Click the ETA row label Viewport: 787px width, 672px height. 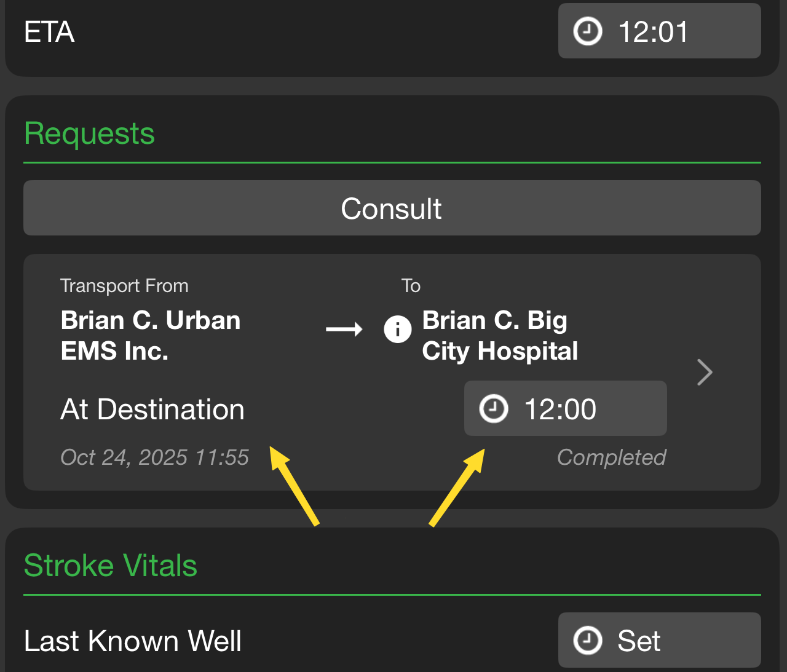pos(49,32)
